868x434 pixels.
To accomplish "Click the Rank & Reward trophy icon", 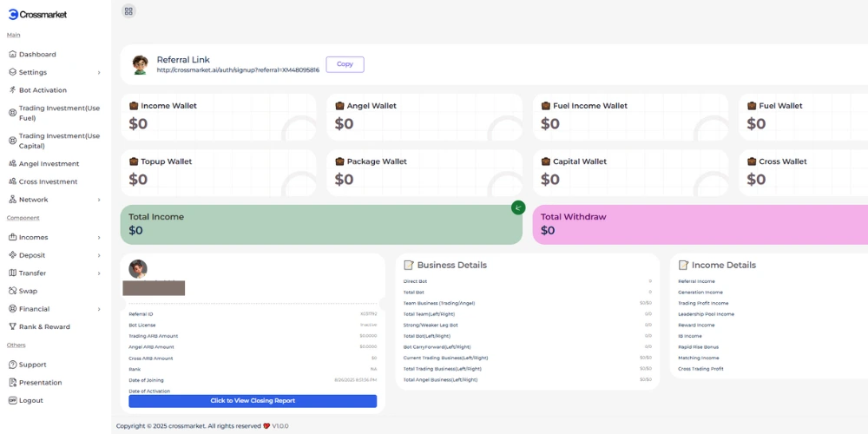I will click(13, 326).
